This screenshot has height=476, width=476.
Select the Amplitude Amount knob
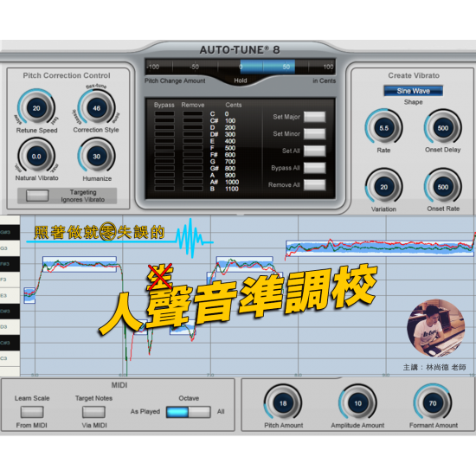coord(358,403)
